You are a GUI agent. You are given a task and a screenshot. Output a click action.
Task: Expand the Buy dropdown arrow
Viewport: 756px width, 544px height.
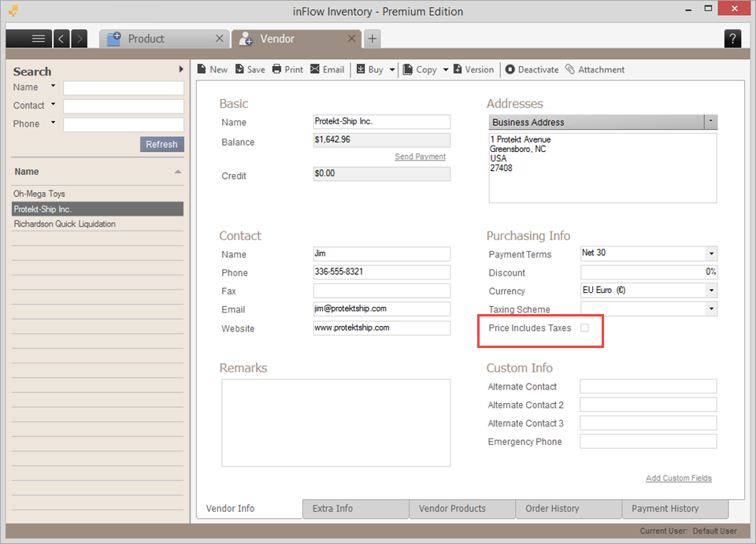(392, 70)
